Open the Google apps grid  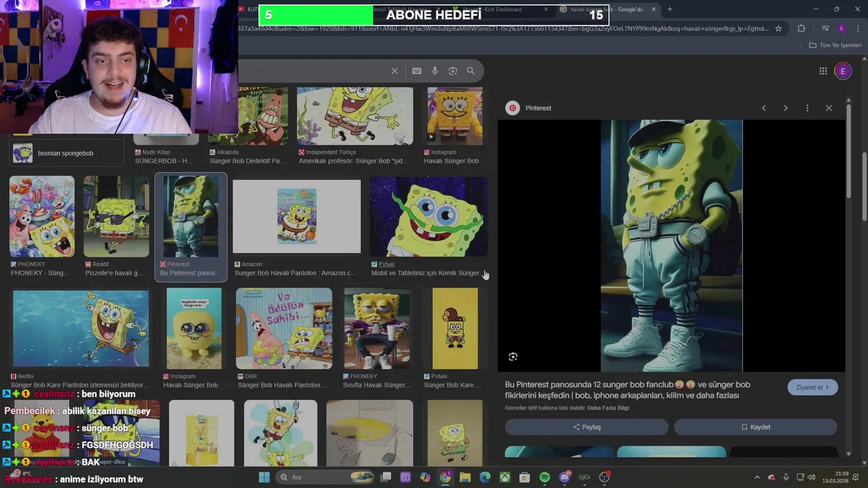click(x=823, y=70)
